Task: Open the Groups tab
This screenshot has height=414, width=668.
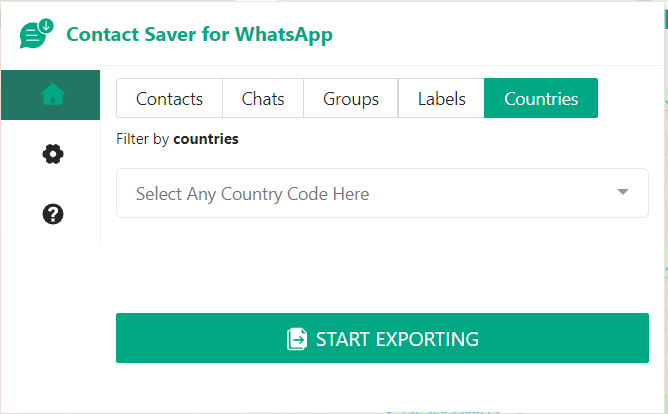Action: click(350, 99)
